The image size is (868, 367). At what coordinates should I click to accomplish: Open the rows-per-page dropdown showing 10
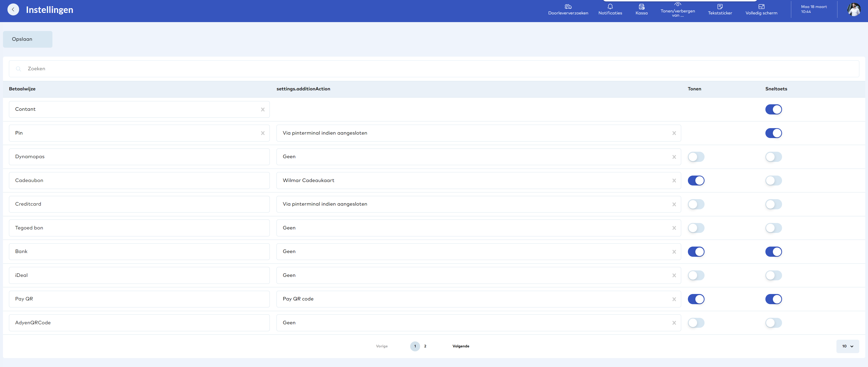pyautogui.click(x=847, y=346)
